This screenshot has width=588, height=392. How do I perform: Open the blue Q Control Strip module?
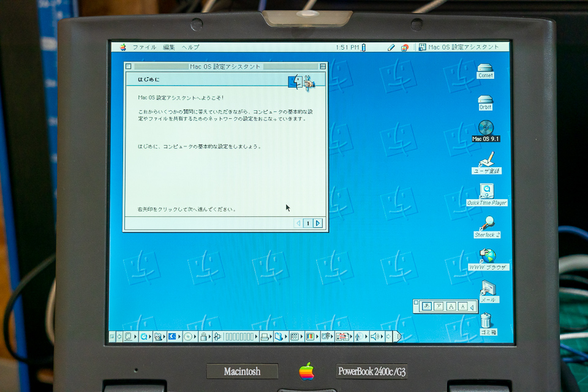tap(146, 336)
